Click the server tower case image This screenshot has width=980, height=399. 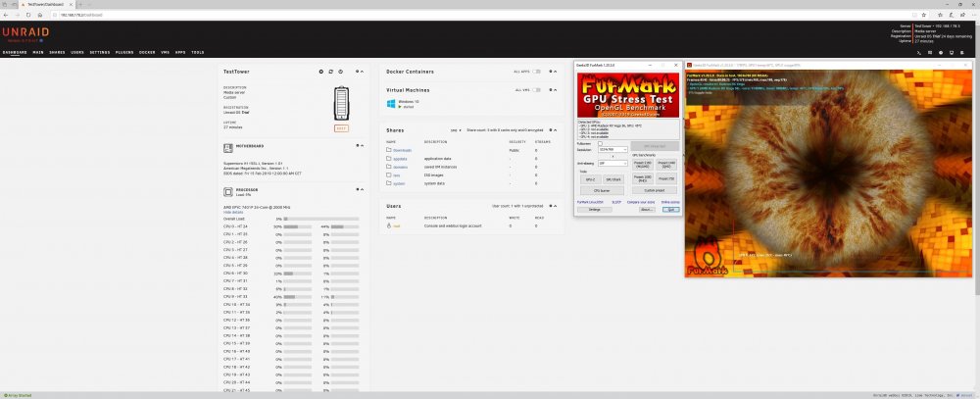point(341,104)
